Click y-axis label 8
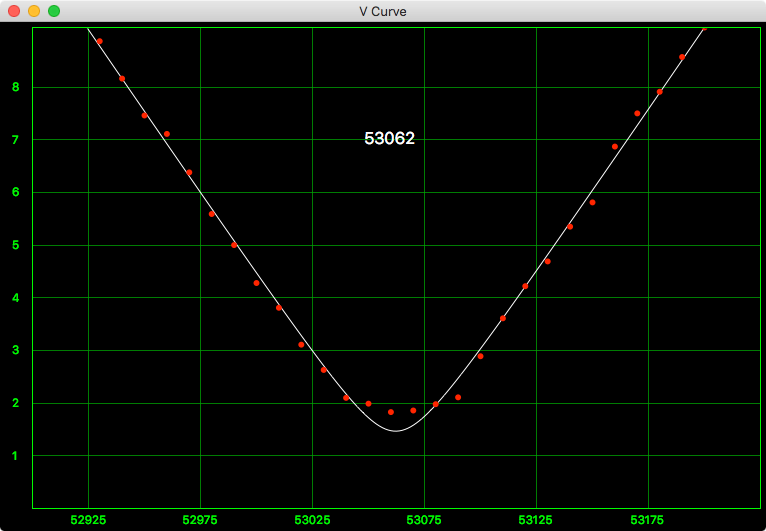This screenshot has height=531, width=766. [16, 87]
